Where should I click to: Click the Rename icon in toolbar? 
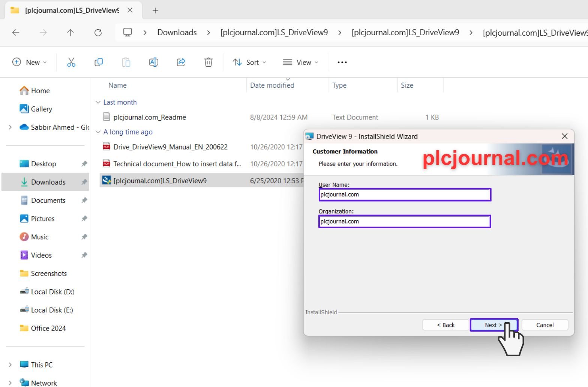point(153,62)
